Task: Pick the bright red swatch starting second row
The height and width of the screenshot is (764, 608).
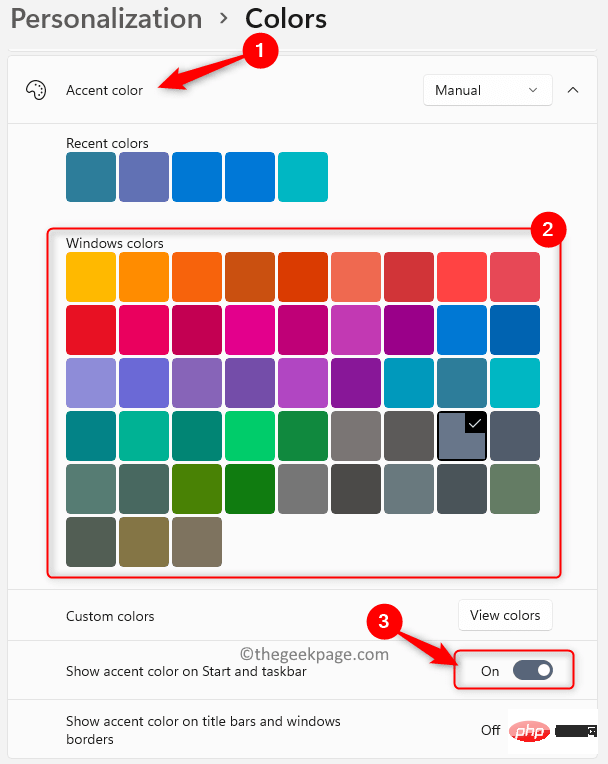Action: (x=91, y=330)
